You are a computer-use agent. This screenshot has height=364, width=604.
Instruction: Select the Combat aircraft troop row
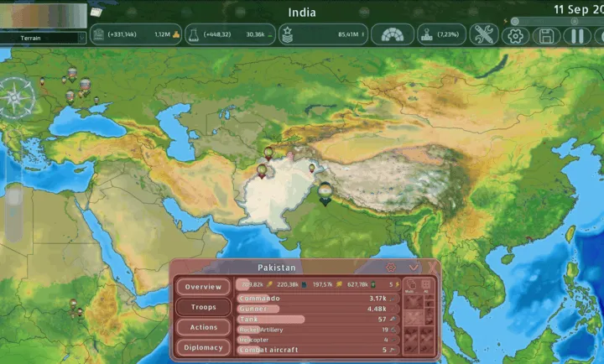click(318, 350)
